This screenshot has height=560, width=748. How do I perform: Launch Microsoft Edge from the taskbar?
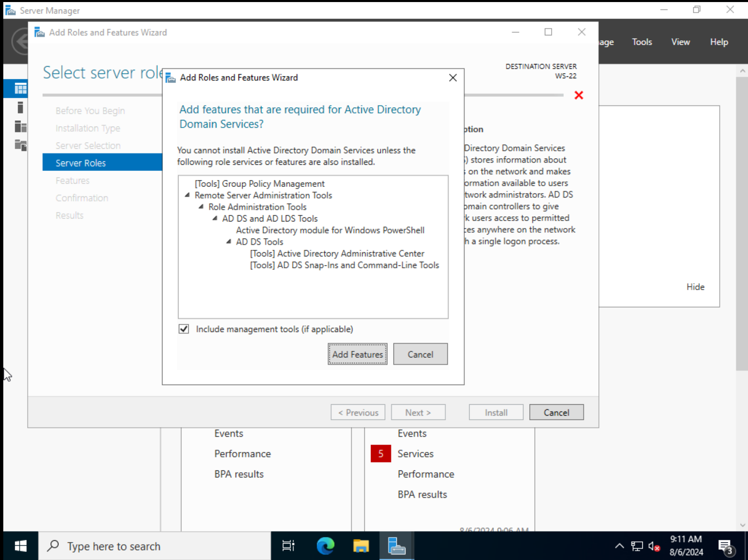325,546
